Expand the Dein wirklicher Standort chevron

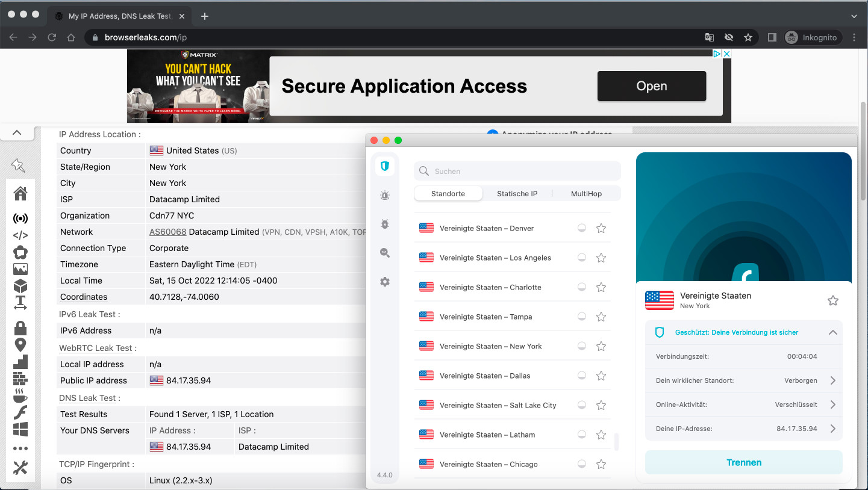tap(833, 380)
